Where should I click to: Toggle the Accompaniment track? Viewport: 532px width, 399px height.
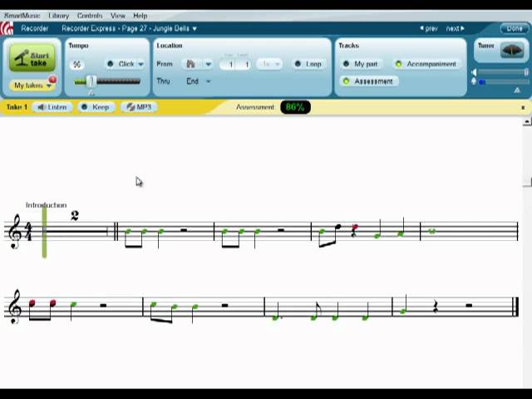[x=426, y=64]
